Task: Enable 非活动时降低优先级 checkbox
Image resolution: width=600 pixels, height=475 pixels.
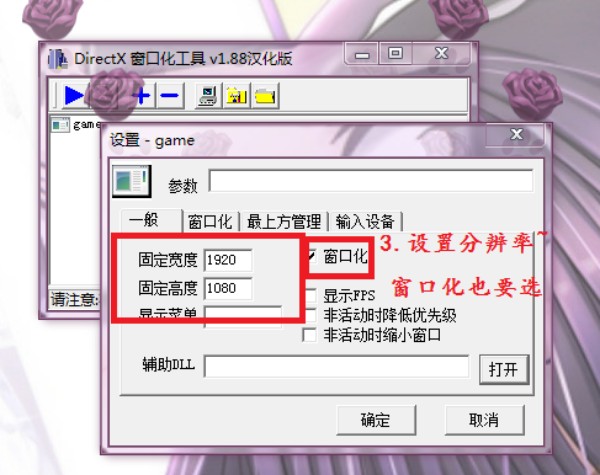Action: pyautogui.click(x=310, y=316)
